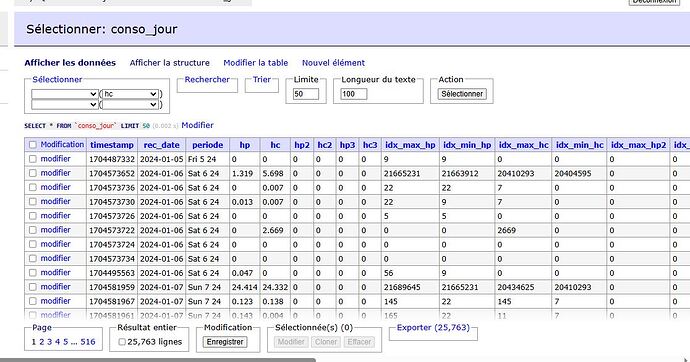The width and height of the screenshot is (690, 362).
Task: Click modifier link for timestamp 1704573652
Action: (x=55, y=173)
